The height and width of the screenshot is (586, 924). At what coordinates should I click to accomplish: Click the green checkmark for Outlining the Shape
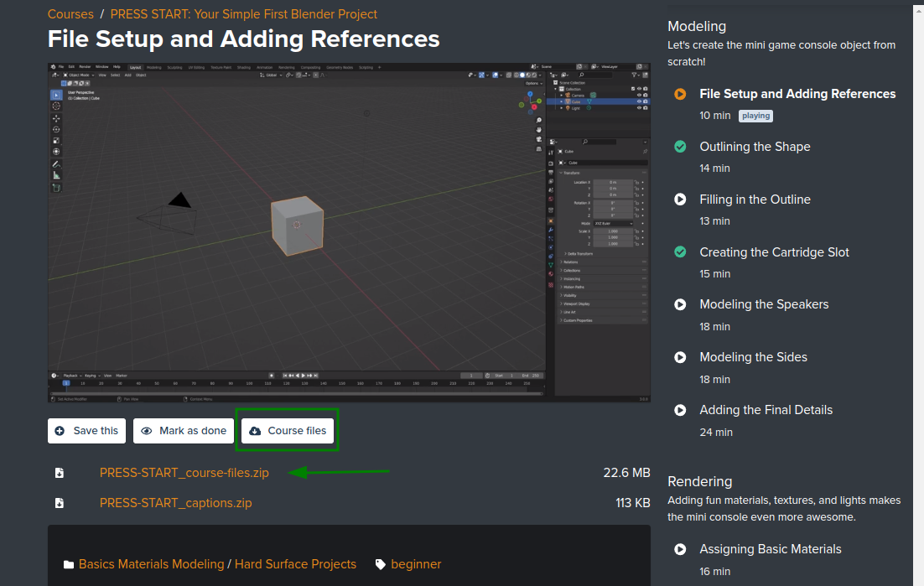pyautogui.click(x=681, y=147)
